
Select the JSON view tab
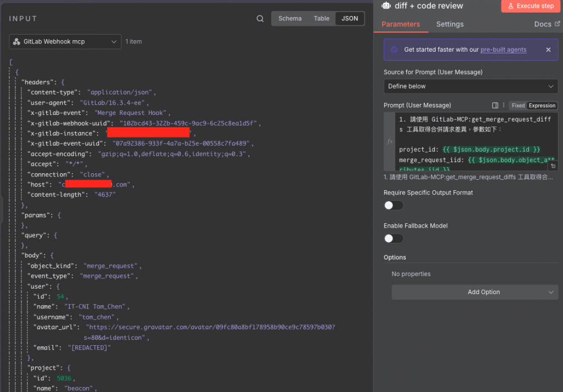point(349,19)
